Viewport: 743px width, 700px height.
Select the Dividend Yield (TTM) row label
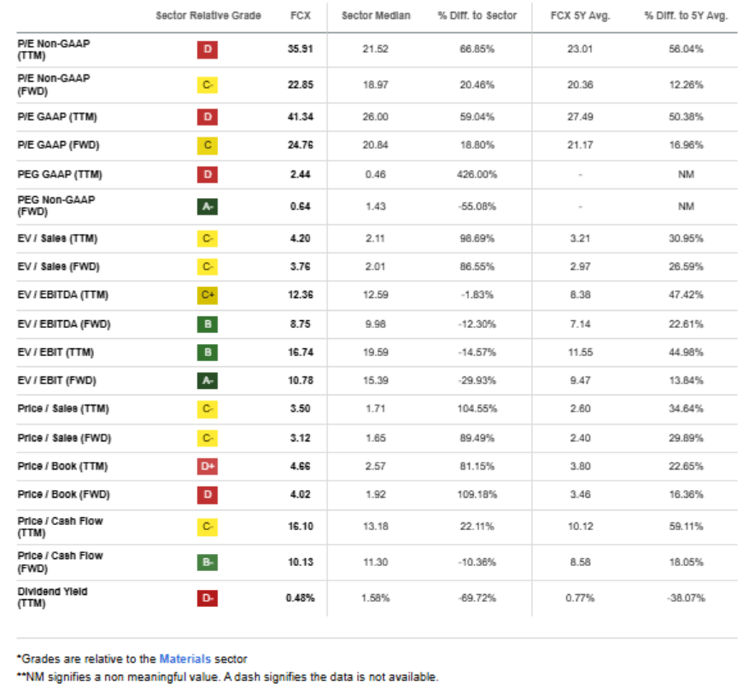coord(52,598)
